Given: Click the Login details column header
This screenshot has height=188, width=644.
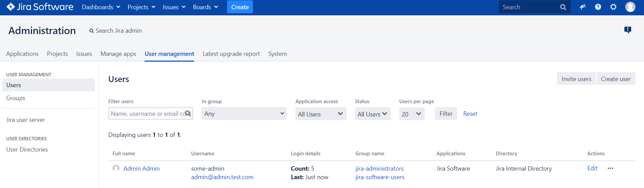Looking at the screenshot, I should (x=306, y=154).
